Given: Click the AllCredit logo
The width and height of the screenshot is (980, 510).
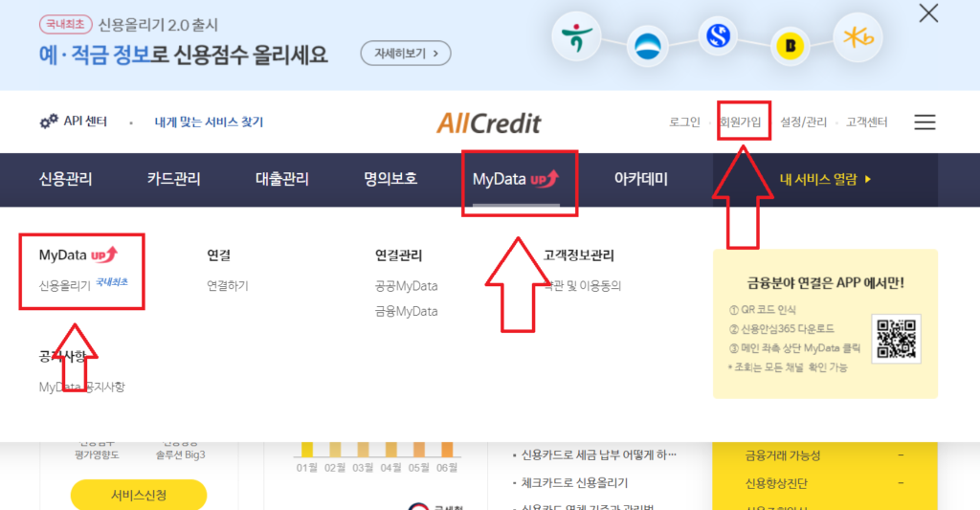Looking at the screenshot, I should pyautogui.click(x=489, y=123).
